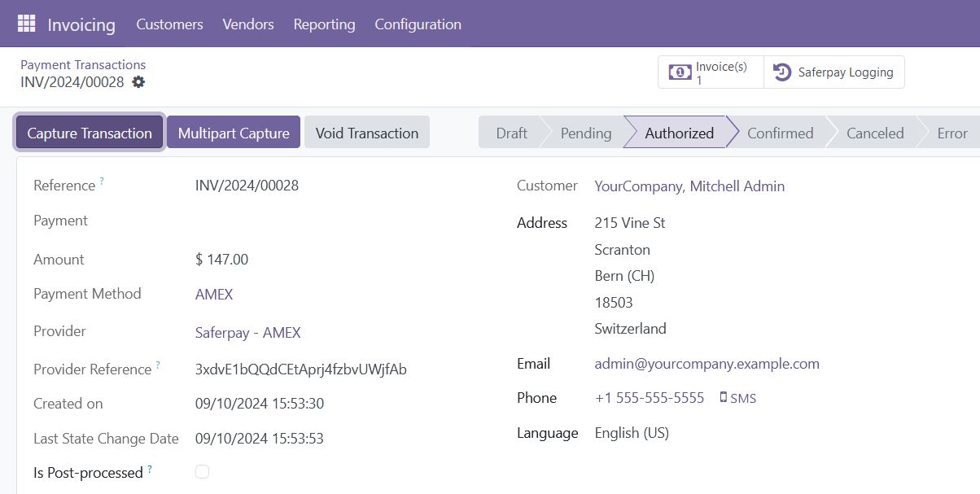This screenshot has height=494, width=980.
Task: Open the Customers menu
Action: [169, 24]
